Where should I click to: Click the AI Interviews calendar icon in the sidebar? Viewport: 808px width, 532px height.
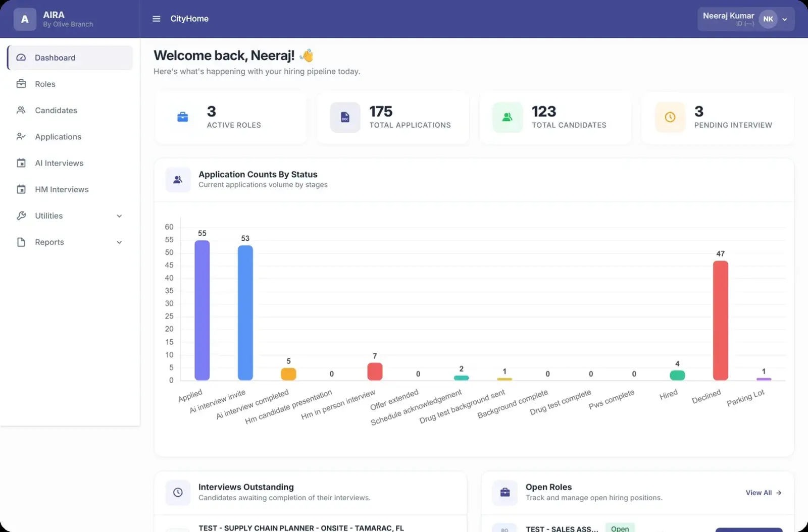pos(21,163)
